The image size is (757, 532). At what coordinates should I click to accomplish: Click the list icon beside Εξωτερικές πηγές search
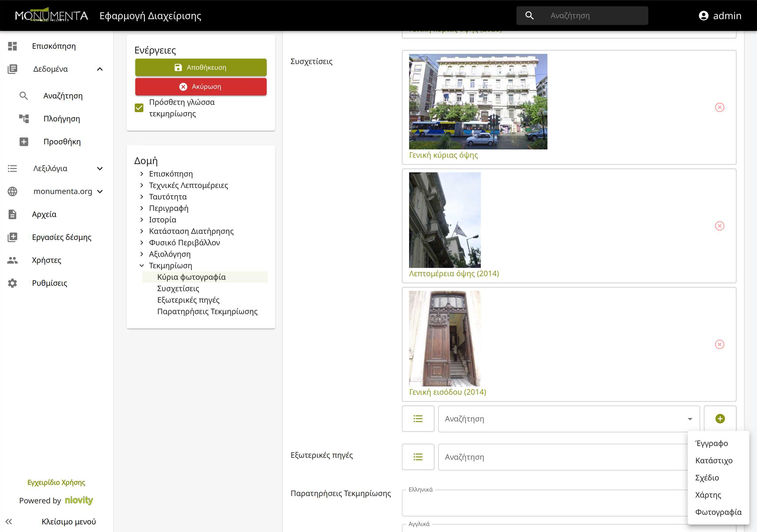(x=418, y=457)
